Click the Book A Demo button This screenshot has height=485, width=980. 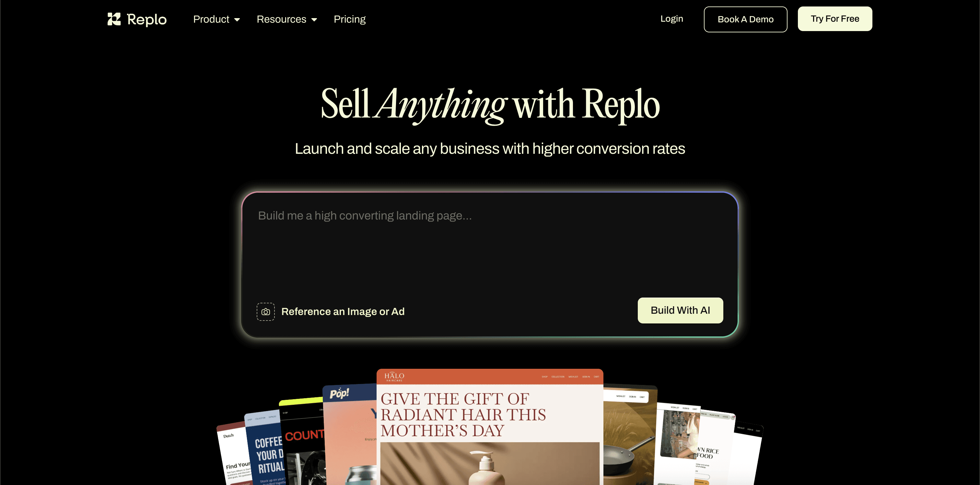(745, 19)
